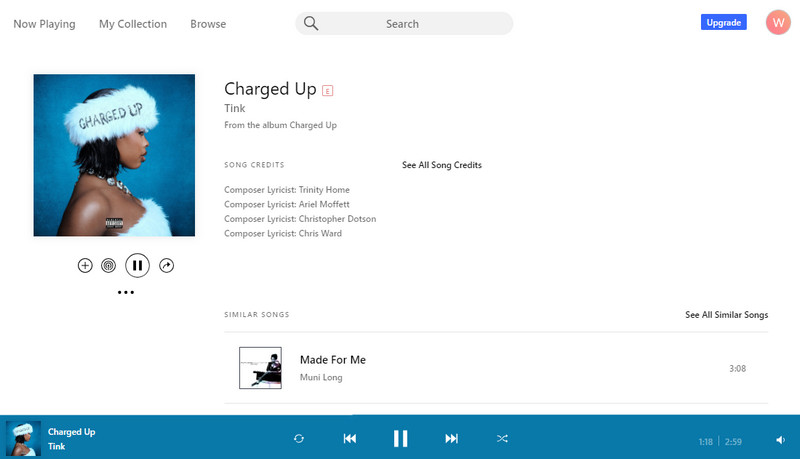Pause using the circular button under album art

click(137, 265)
